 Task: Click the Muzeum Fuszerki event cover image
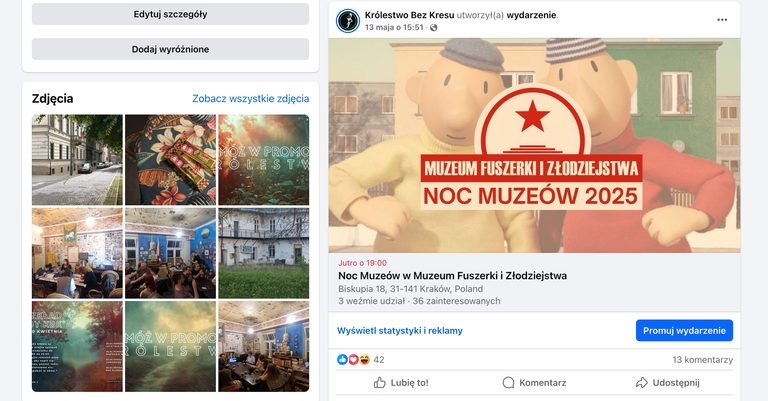[534, 145]
